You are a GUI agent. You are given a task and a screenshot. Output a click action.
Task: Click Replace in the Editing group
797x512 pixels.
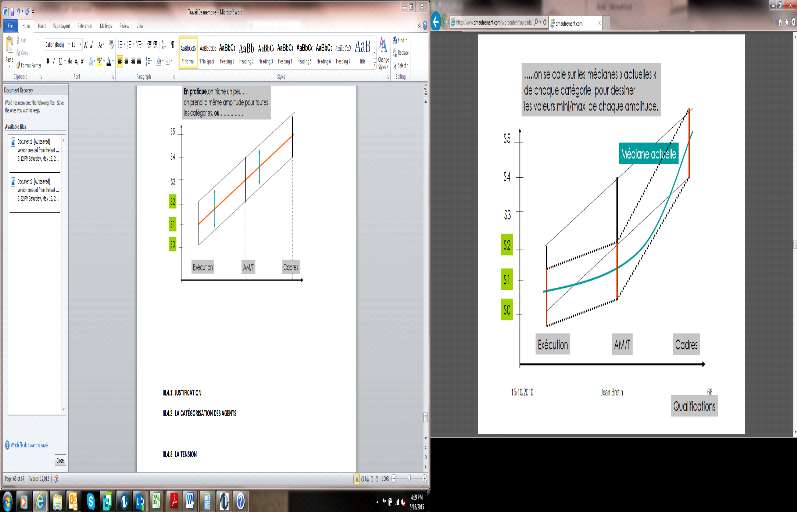(401, 53)
